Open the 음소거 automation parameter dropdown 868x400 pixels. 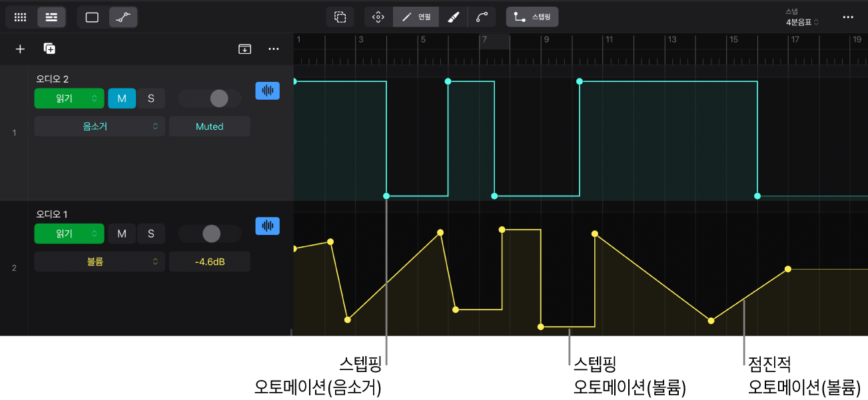pyautogui.click(x=99, y=126)
